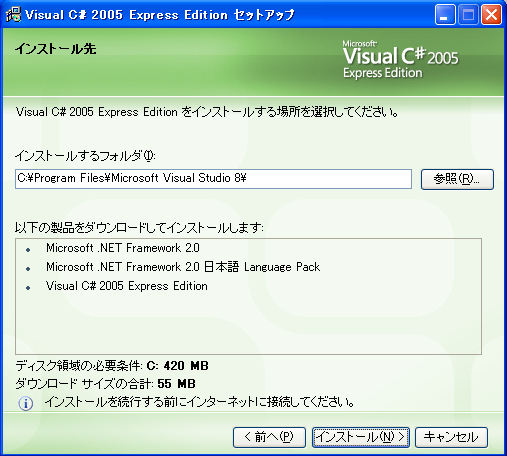Image resolution: width=507 pixels, height=456 pixels.
Task: Click the Visual C# 2005 Express Edition logo
Action: (x=401, y=60)
